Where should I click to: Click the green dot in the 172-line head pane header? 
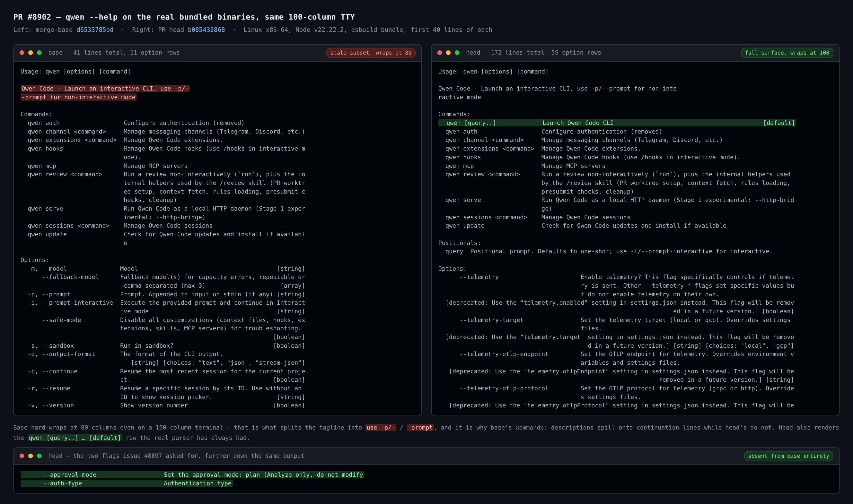[457, 53]
